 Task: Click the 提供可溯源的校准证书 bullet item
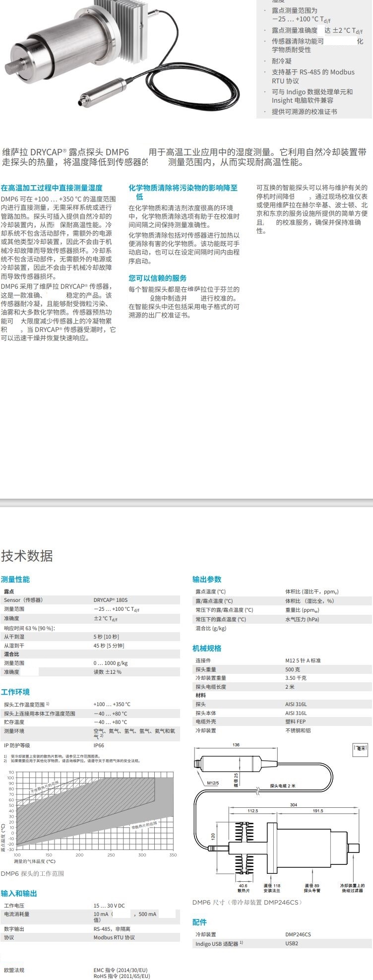[304, 112]
